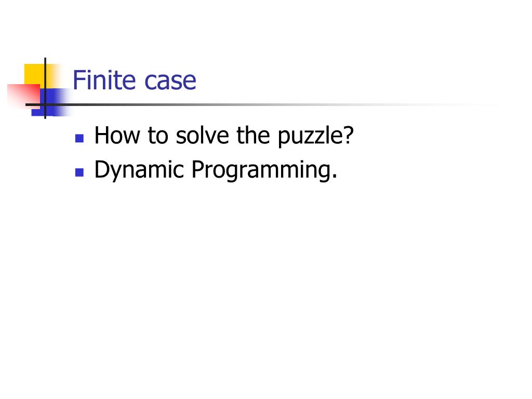Select the blue bullet before 'How to solve'
The image size is (532, 399).
79,138
